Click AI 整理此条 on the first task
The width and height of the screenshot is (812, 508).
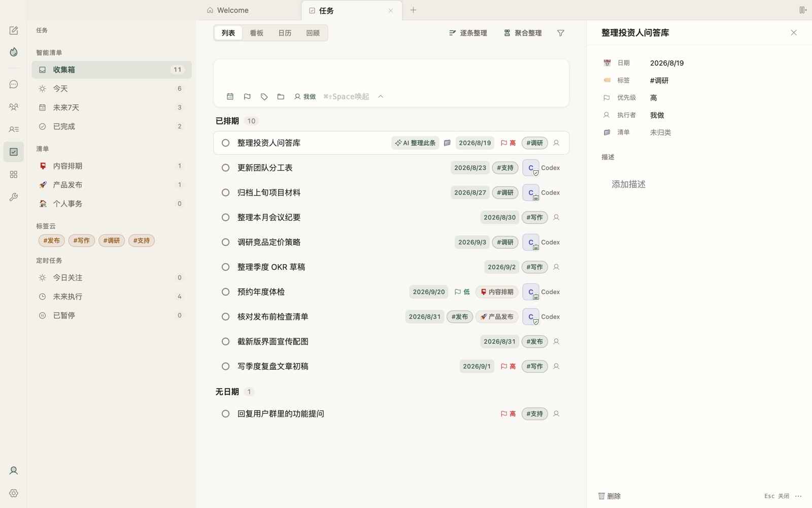[x=415, y=143]
